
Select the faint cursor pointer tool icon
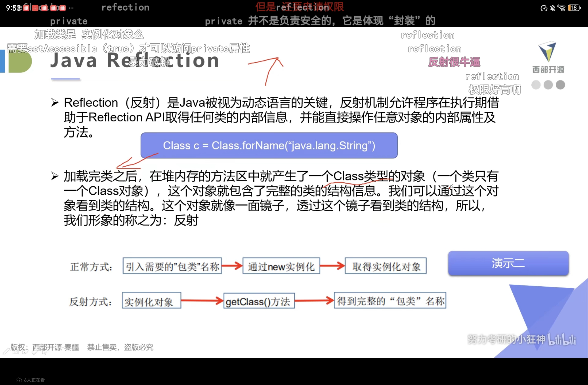(44, 352)
